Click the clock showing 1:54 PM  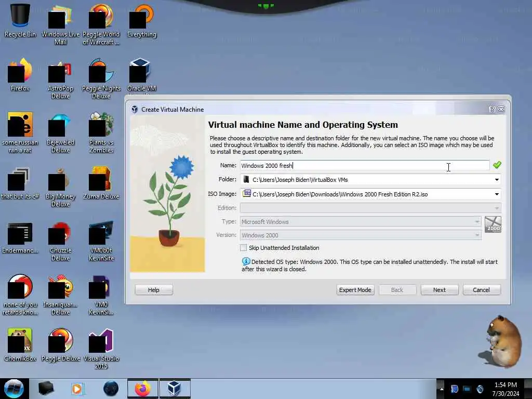(506, 385)
